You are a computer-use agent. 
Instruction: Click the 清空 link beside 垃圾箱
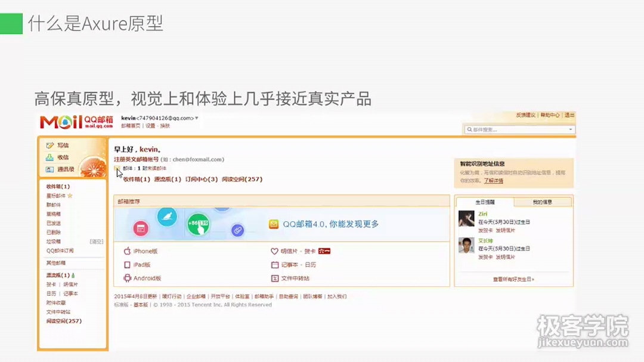coord(97,242)
